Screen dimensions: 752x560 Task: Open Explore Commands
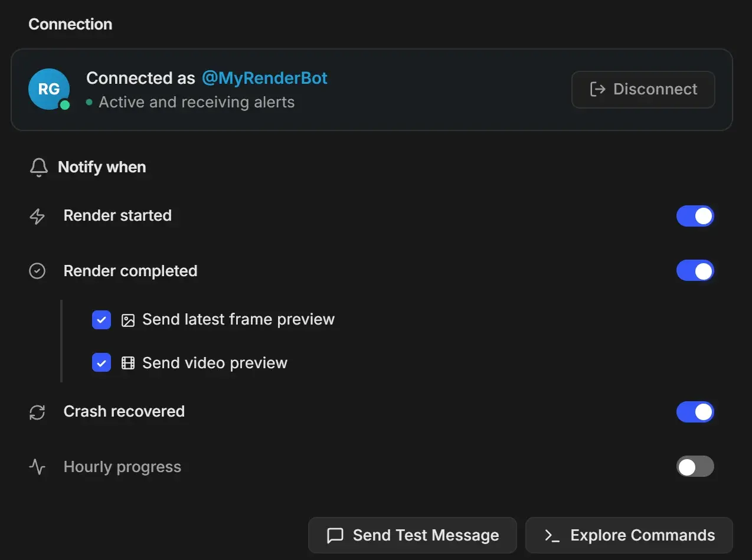[629, 535]
